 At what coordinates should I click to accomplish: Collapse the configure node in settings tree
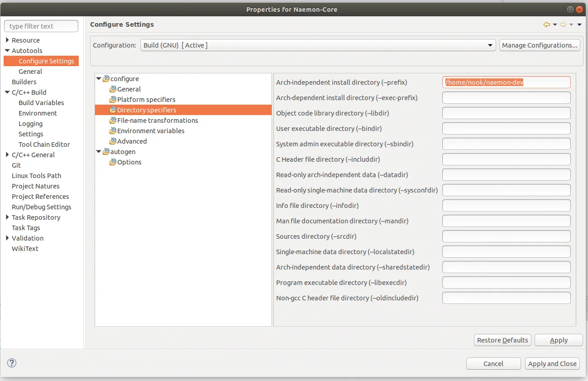click(99, 79)
